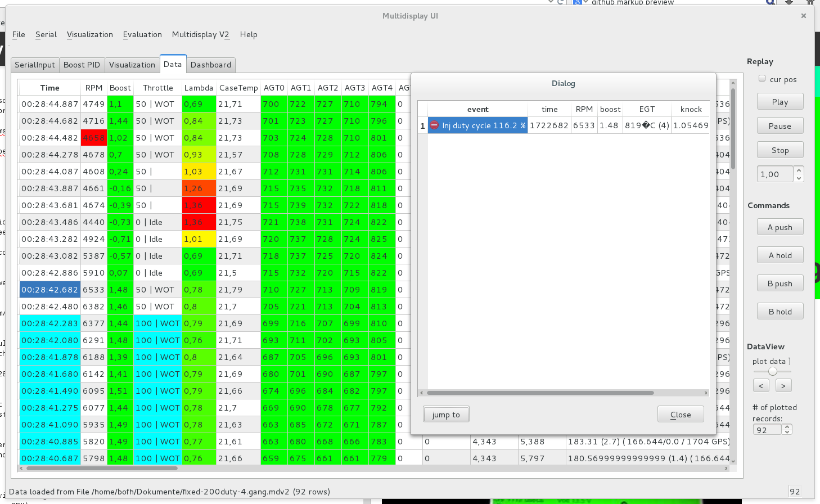This screenshot has width=820, height=504.
Task: Click jump to in the event dialog
Action: pos(446,414)
